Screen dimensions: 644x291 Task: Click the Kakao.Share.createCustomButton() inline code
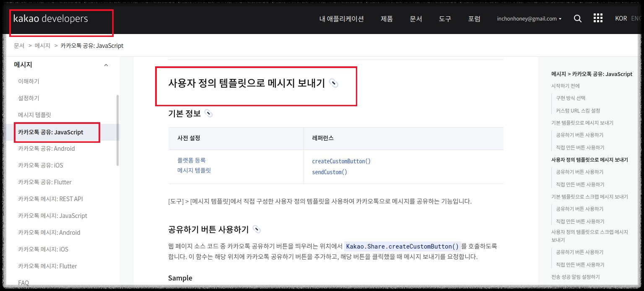402,246
